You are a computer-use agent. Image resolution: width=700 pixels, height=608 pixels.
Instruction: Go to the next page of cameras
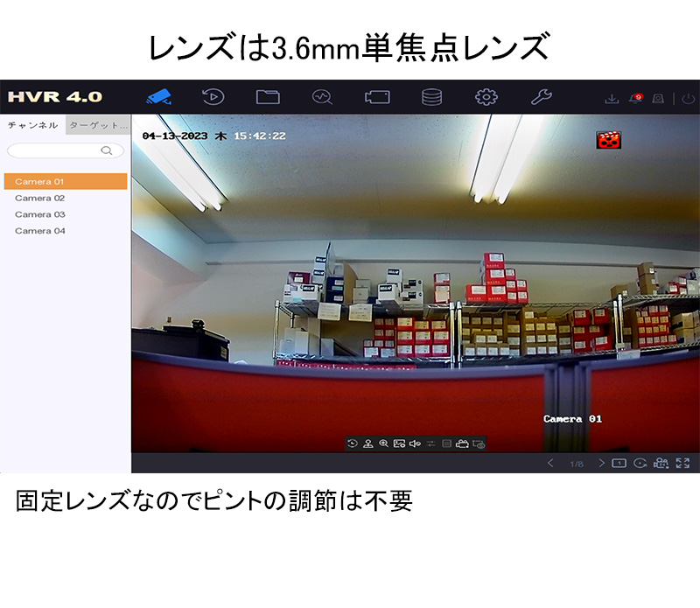(x=601, y=463)
